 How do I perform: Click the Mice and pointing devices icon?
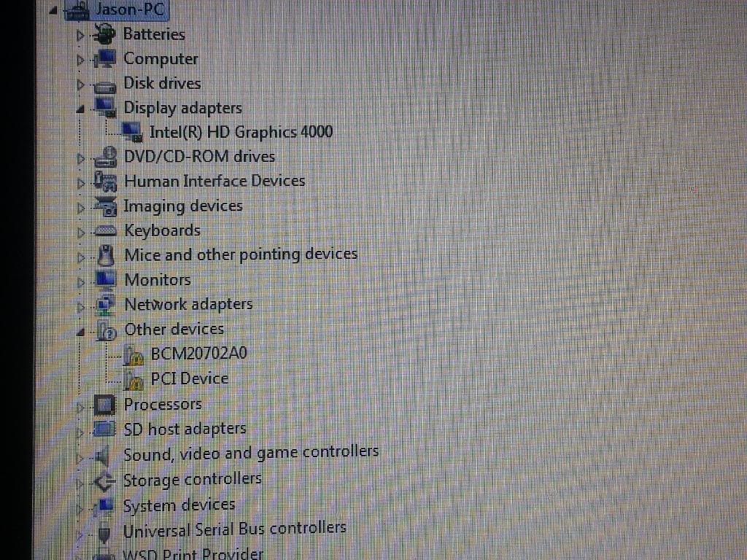click(106, 256)
